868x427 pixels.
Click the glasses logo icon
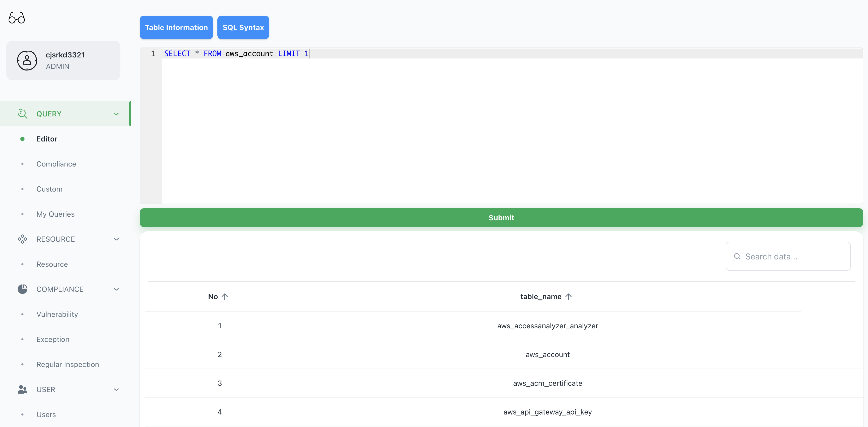click(16, 18)
